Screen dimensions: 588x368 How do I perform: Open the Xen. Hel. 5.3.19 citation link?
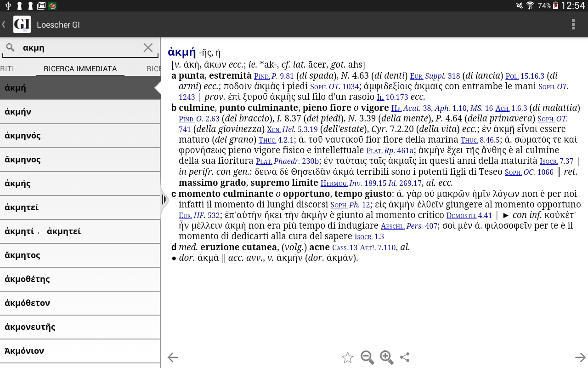pos(293,129)
